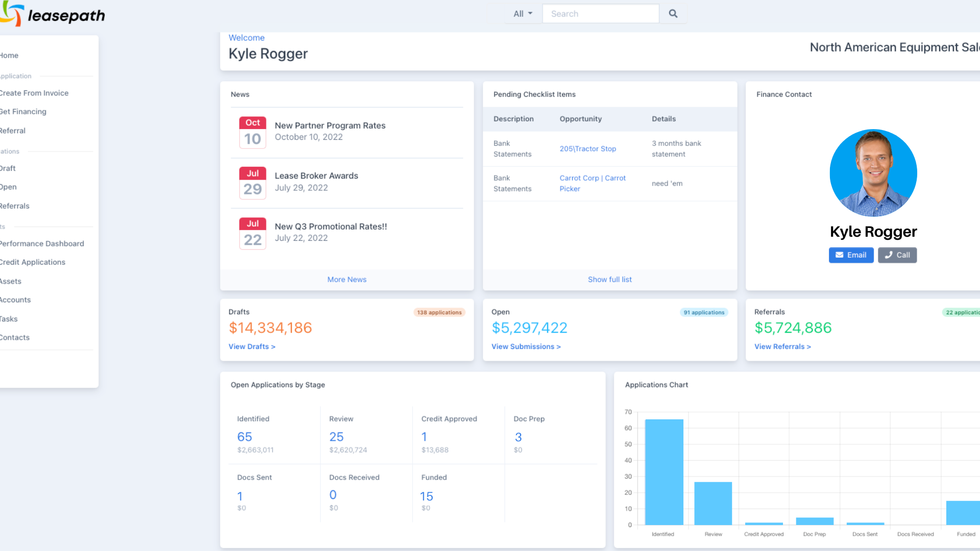Click the Leasepath logo
The width and height of the screenshot is (980, 551).
point(53,14)
